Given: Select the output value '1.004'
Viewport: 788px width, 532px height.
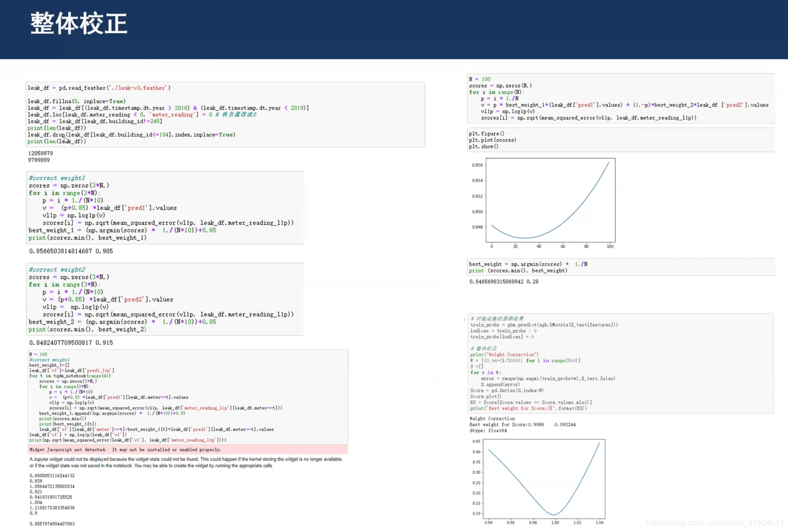Looking at the screenshot, I should click(36, 502).
